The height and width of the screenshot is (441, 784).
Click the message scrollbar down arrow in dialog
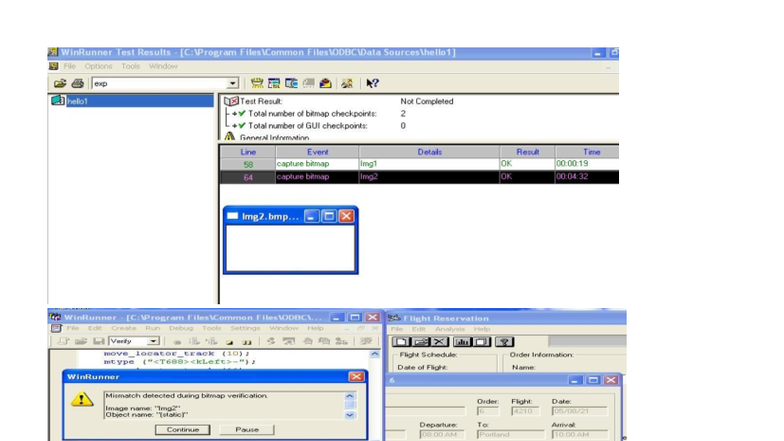pos(350,414)
